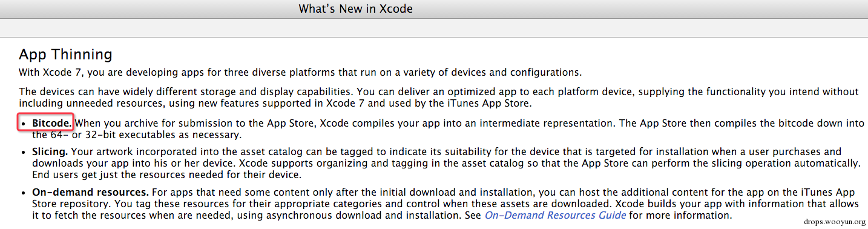Click the What's New in Xcode title
The height and width of the screenshot is (229, 868).
pyautogui.click(x=356, y=9)
